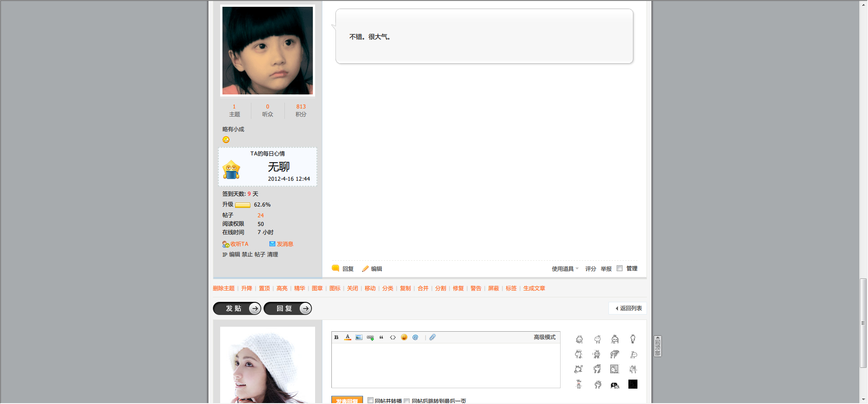The width and height of the screenshot is (868, 404).
Task: Click the 发贴 button
Action: 237,309
